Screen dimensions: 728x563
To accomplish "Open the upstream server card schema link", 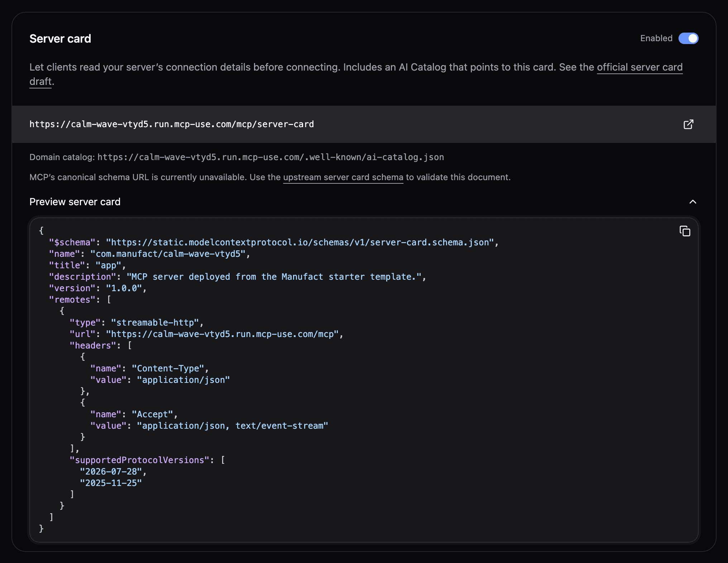I will [343, 177].
